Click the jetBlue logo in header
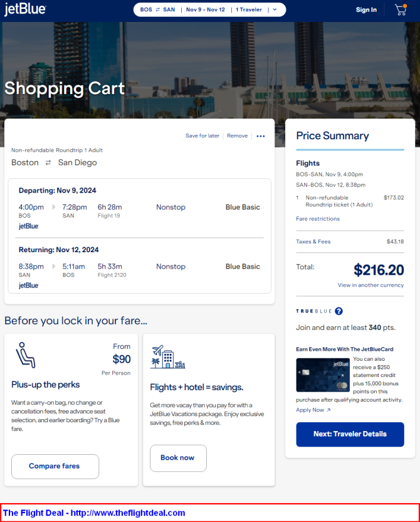 pos(25,9)
